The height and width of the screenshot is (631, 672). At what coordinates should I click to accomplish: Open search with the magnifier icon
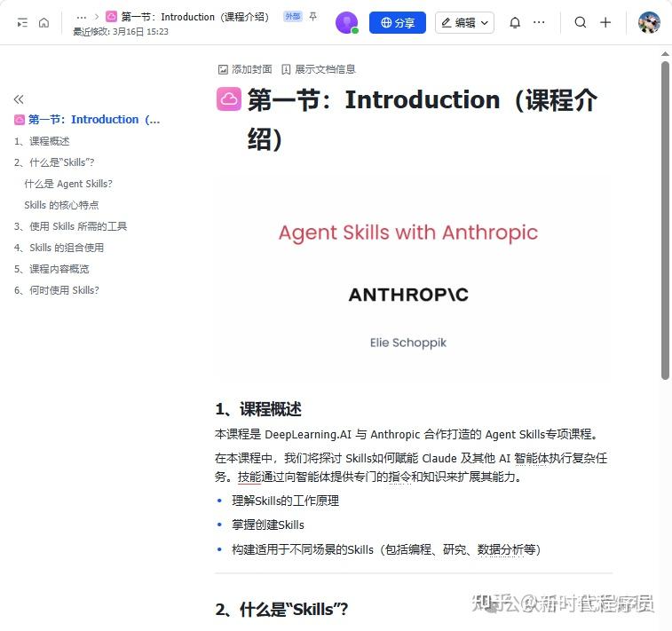click(581, 22)
